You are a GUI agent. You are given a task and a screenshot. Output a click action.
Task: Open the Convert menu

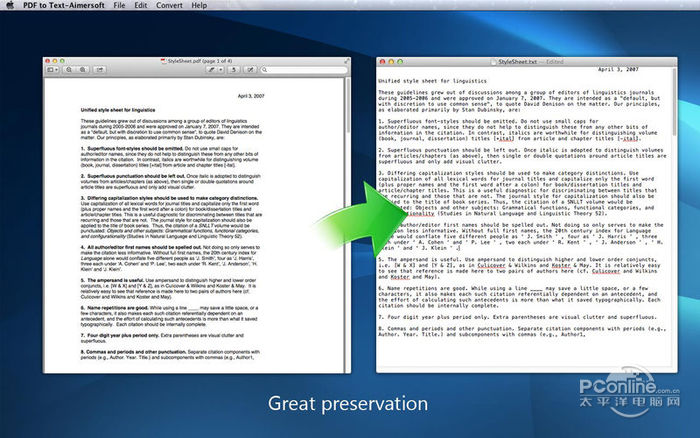point(169,5)
